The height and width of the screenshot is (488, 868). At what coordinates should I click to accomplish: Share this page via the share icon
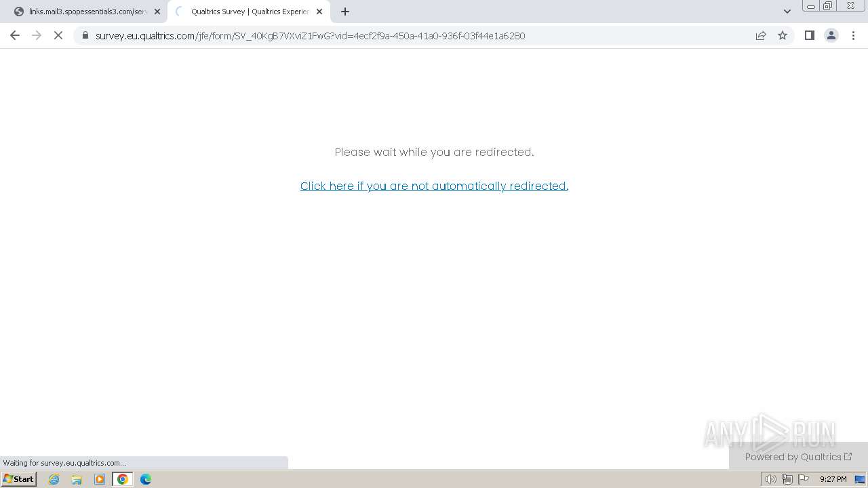click(761, 35)
